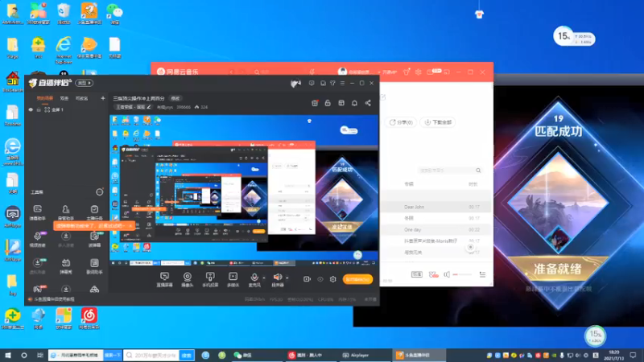Screen dimensions: 644x362
Task: Click the skin shirt icon in the title bar
Action: click(332, 83)
